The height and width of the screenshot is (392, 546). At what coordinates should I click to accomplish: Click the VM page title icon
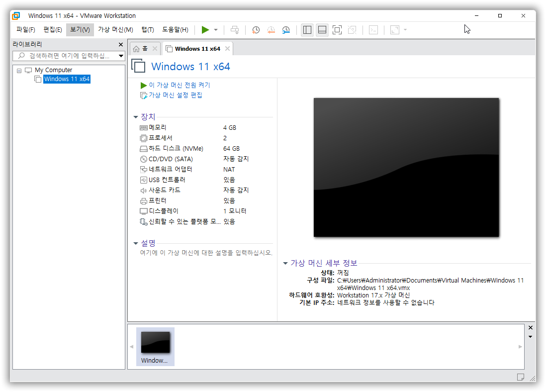[x=138, y=66]
